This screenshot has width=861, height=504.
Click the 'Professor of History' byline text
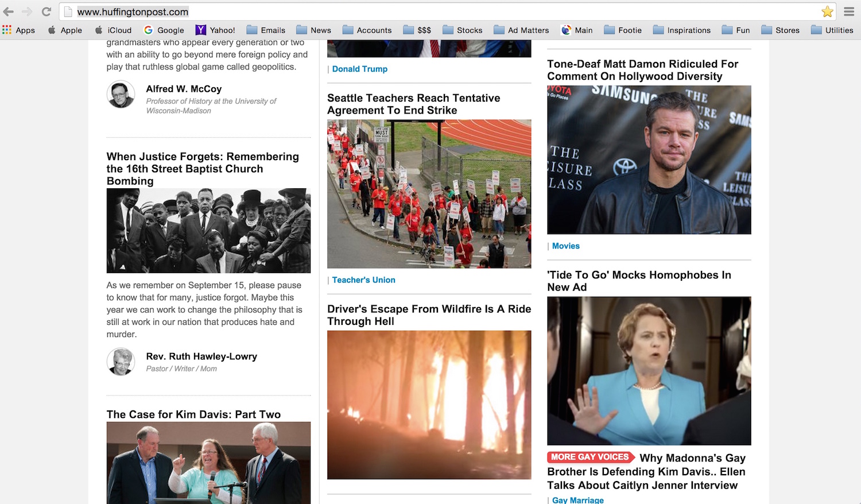click(211, 106)
